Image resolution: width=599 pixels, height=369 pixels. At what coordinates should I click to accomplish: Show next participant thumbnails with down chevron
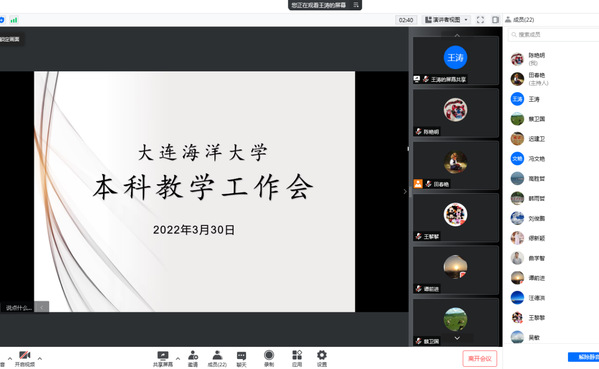point(457,338)
